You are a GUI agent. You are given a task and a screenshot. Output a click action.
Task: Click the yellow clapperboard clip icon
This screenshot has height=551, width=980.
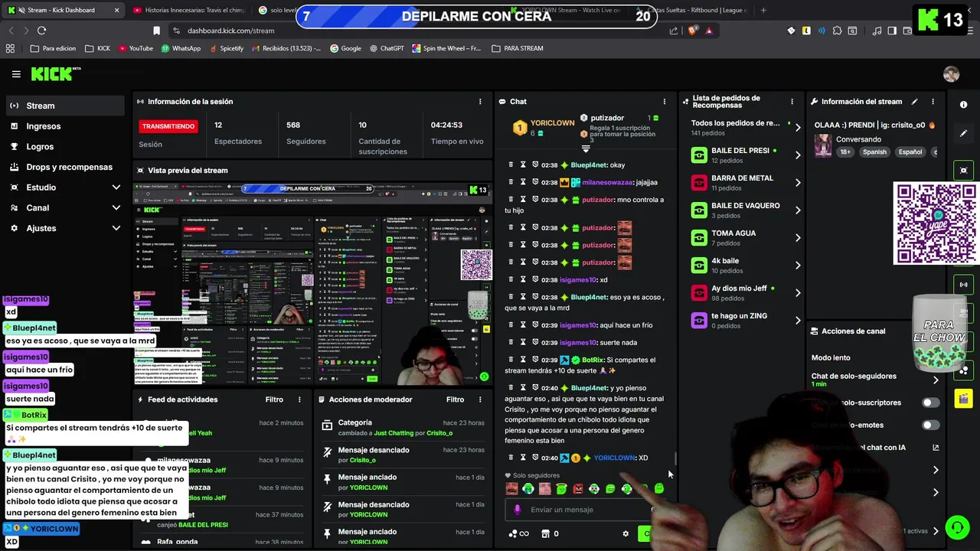[x=963, y=398]
